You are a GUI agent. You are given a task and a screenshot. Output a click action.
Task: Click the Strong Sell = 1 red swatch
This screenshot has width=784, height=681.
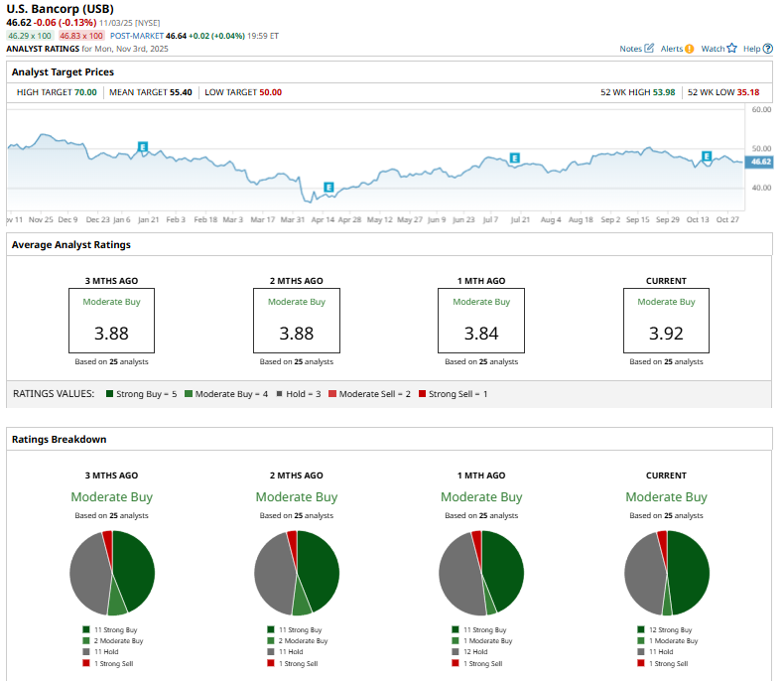[422, 394]
